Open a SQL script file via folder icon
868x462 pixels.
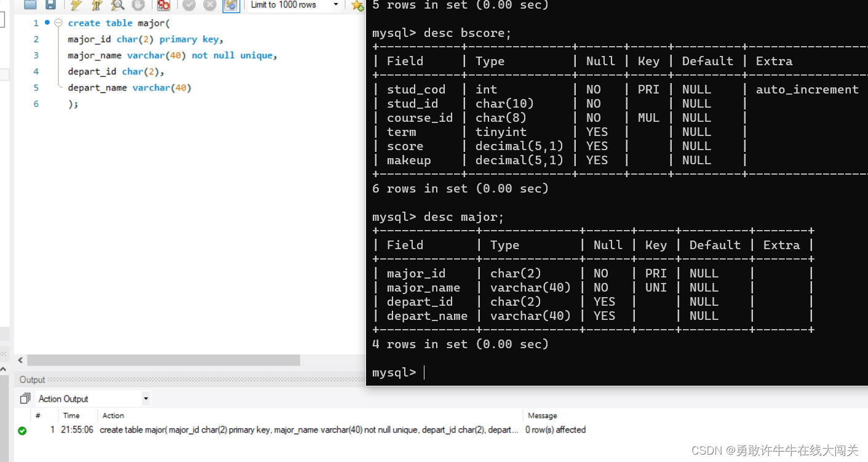click(x=30, y=5)
